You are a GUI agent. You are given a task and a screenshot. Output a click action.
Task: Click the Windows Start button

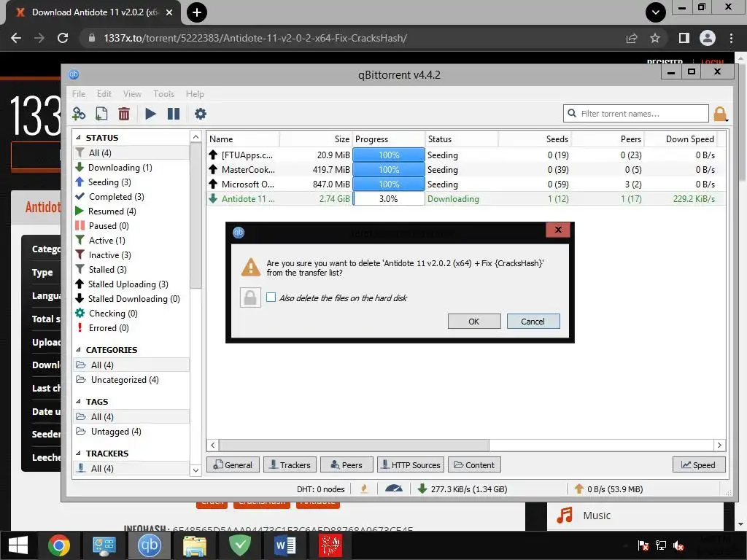click(x=18, y=545)
